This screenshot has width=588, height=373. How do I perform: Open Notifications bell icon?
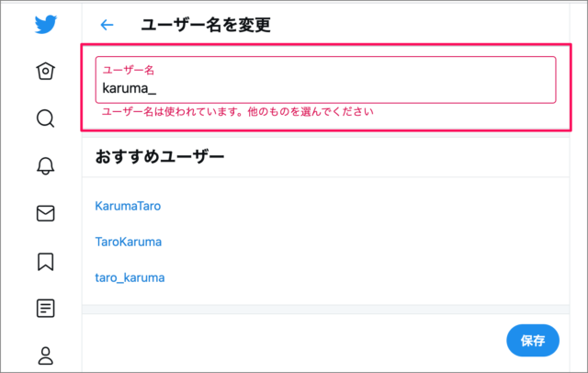pos(46,165)
